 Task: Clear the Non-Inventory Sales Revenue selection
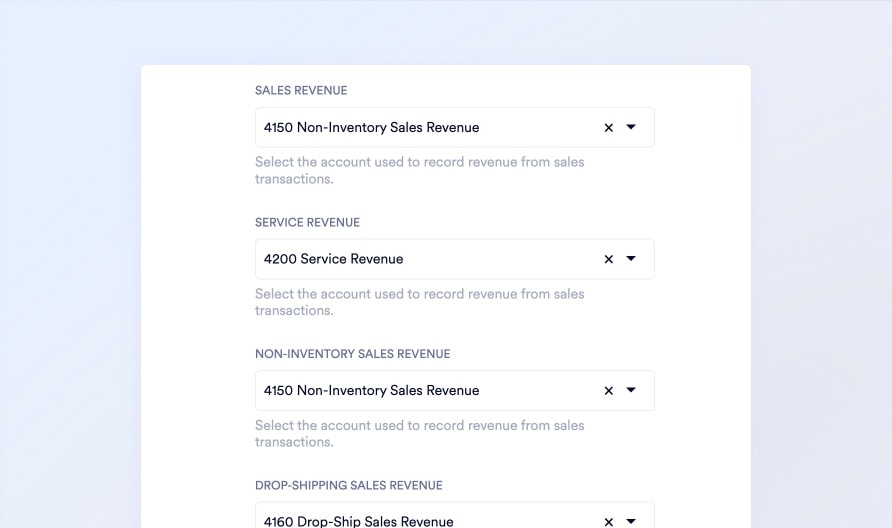click(x=609, y=390)
